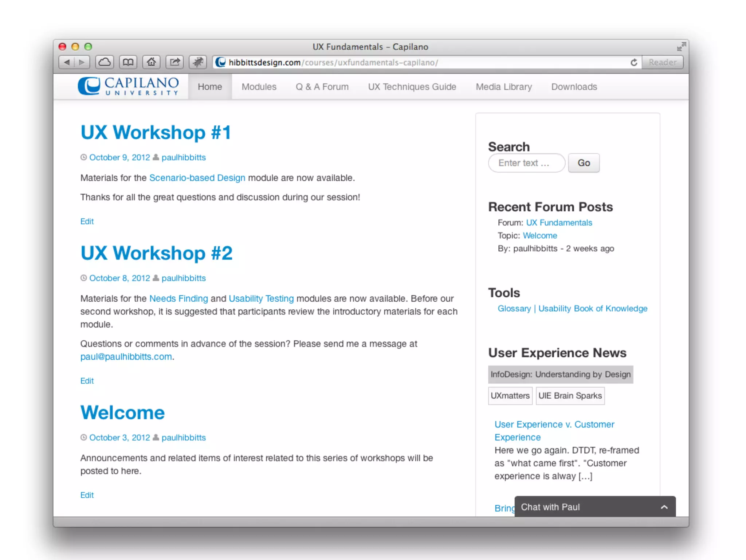The width and height of the screenshot is (746, 560).
Task: Open the bookmarks book icon
Action: click(x=128, y=62)
